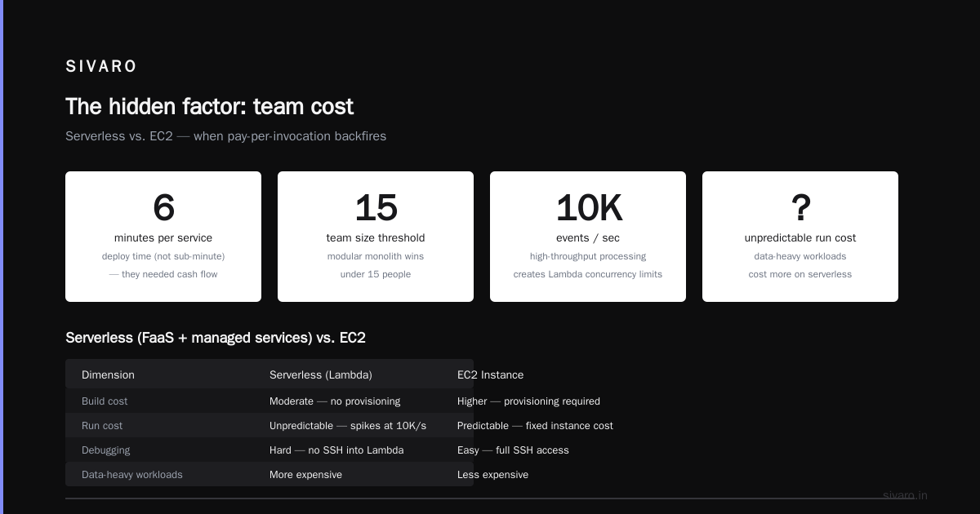The image size is (980, 514).
Task: Click the 'Data-heavy workloads' table row label
Action: click(132, 475)
